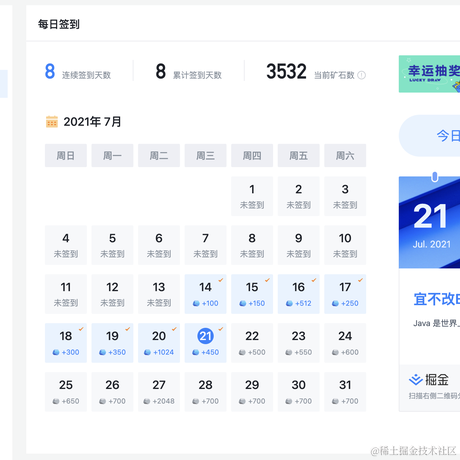Click the checkmark on day 14

[x=221, y=280]
